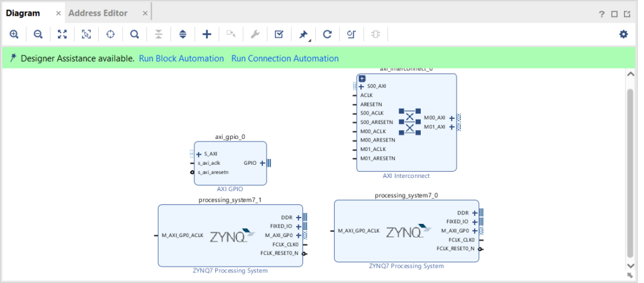Viewport: 644px width, 283px height.
Task: Select the Diagram tab
Action: (x=23, y=13)
